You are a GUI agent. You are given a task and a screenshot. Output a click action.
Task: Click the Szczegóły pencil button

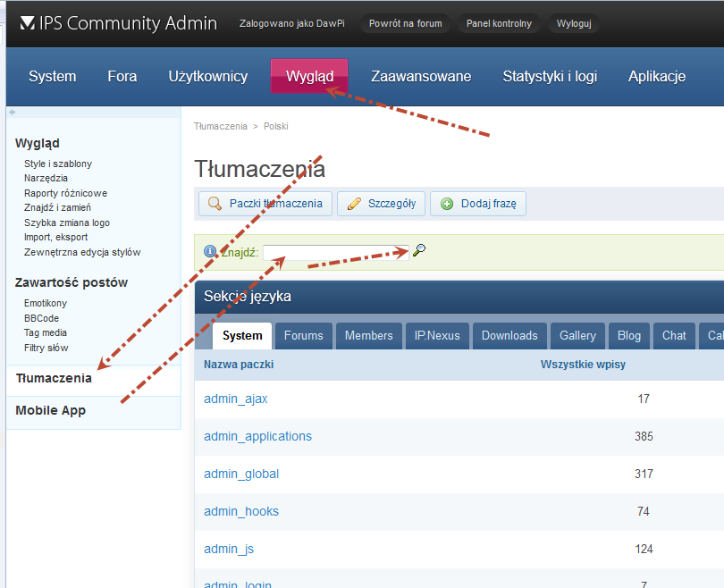click(x=381, y=204)
